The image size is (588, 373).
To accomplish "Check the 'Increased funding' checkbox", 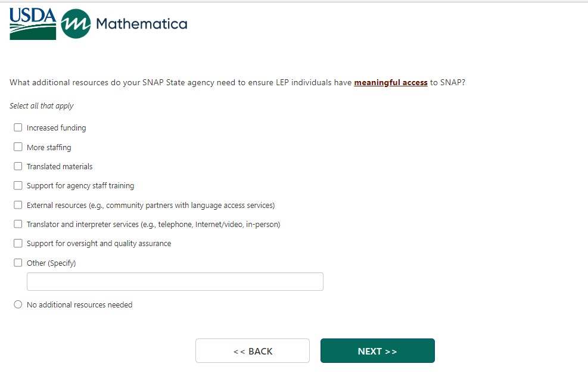I will [18, 128].
